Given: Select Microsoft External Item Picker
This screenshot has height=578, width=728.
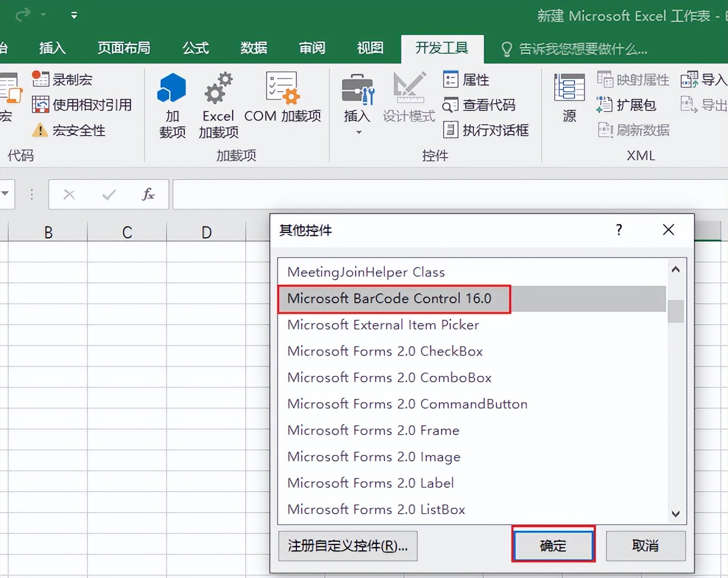Looking at the screenshot, I should [x=472, y=325].
